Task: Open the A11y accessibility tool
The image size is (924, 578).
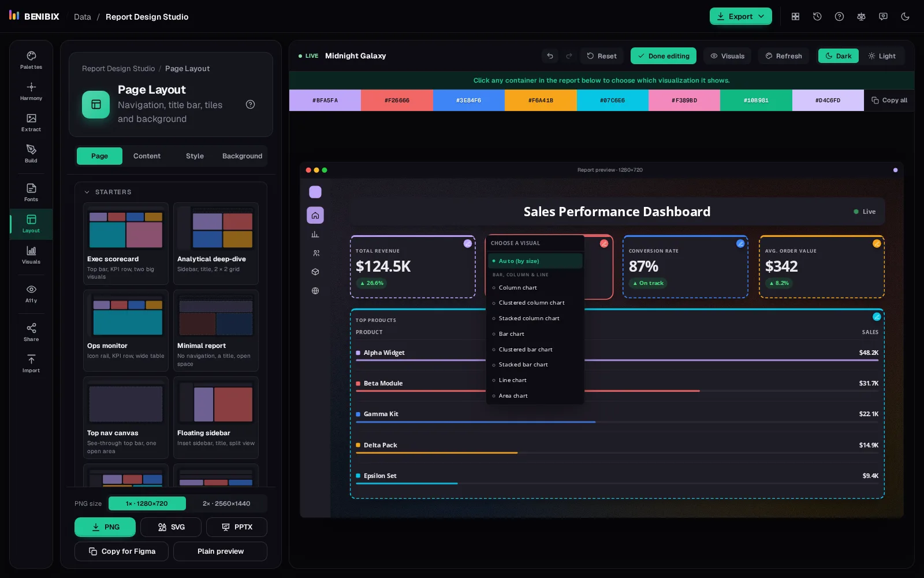Action: coord(31,293)
